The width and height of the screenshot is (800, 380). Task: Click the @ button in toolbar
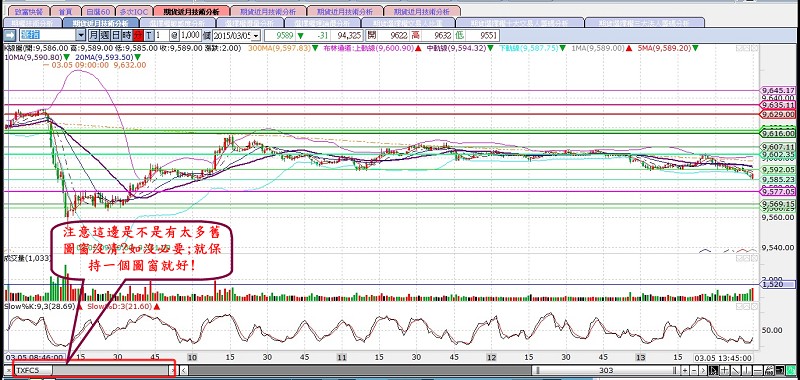(x=174, y=35)
